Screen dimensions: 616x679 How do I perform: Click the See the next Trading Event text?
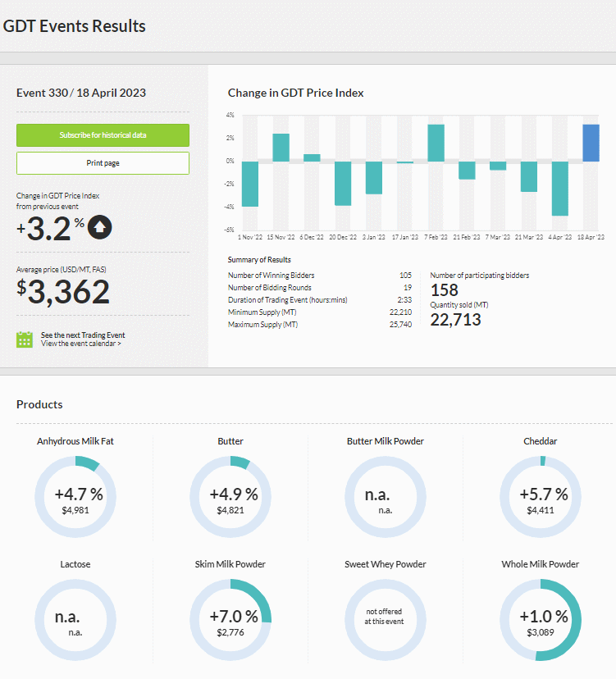click(83, 335)
